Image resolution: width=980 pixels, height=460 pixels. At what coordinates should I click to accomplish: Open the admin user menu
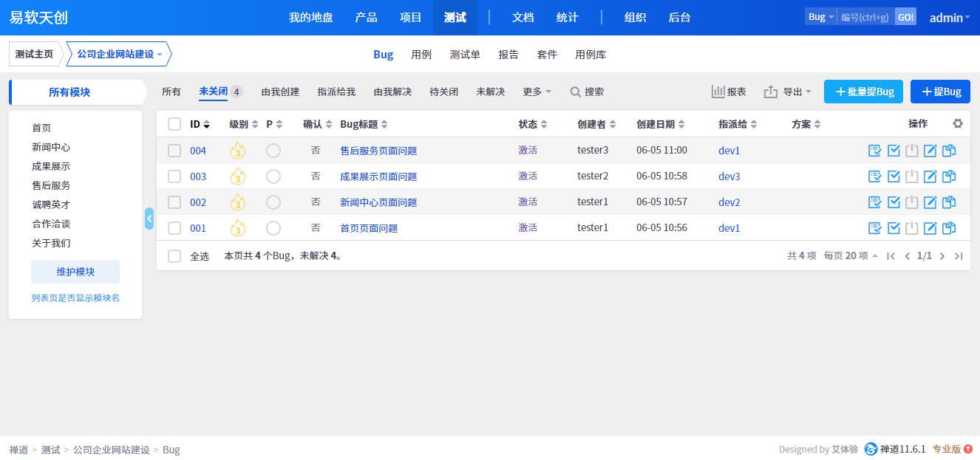pos(950,17)
